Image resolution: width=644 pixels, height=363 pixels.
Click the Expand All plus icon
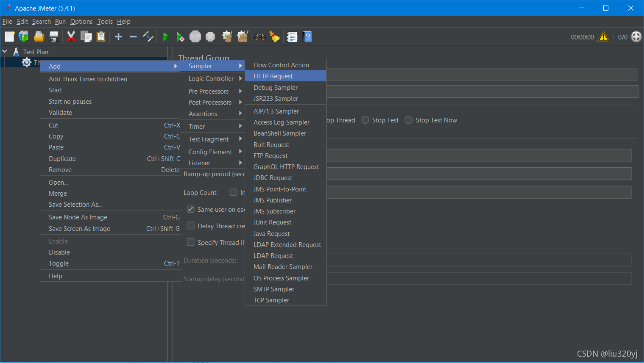pos(119,37)
